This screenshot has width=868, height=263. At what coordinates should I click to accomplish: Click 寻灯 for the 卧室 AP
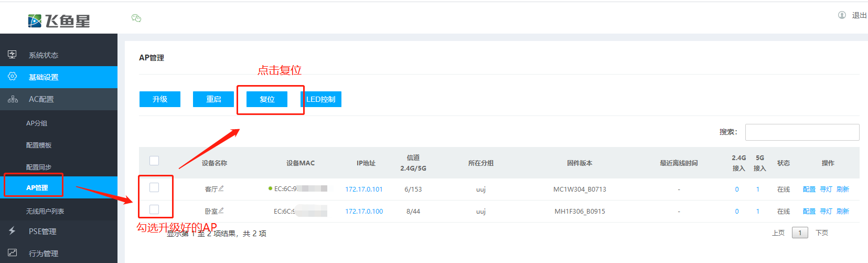pyautogui.click(x=826, y=212)
